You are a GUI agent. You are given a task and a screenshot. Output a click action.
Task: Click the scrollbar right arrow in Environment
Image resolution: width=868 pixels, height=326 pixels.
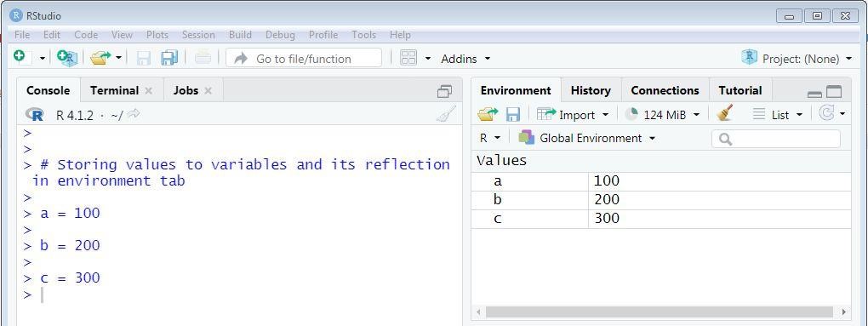click(x=844, y=312)
